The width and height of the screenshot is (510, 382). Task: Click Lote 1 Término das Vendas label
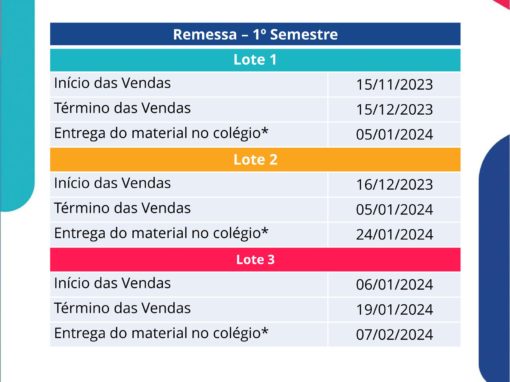122,108
